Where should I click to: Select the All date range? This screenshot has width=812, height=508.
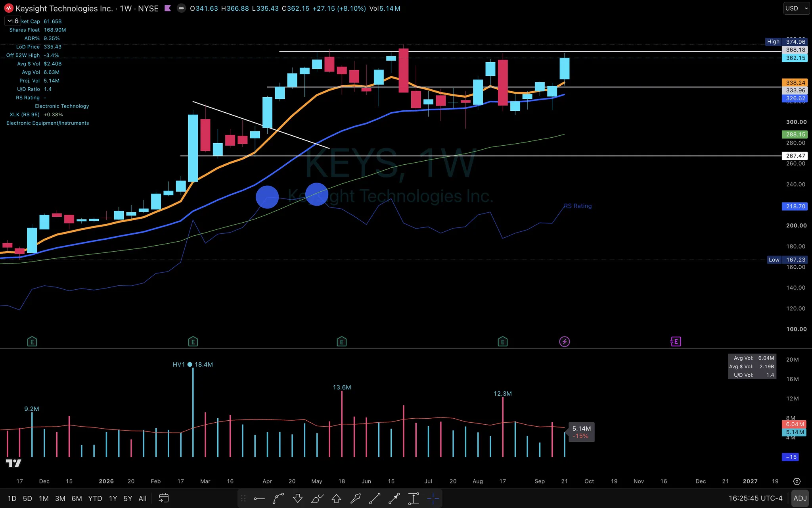coord(143,498)
